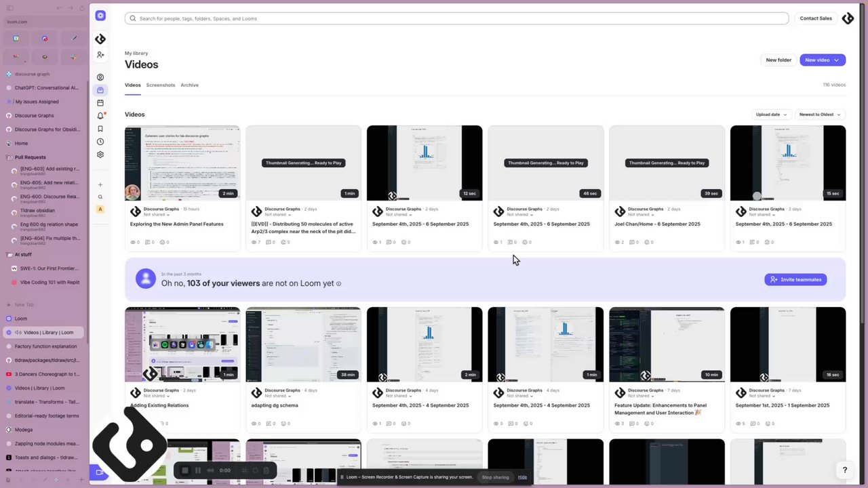Click the Hide link in the sharing bar
868x488 pixels.
(522, 477)
